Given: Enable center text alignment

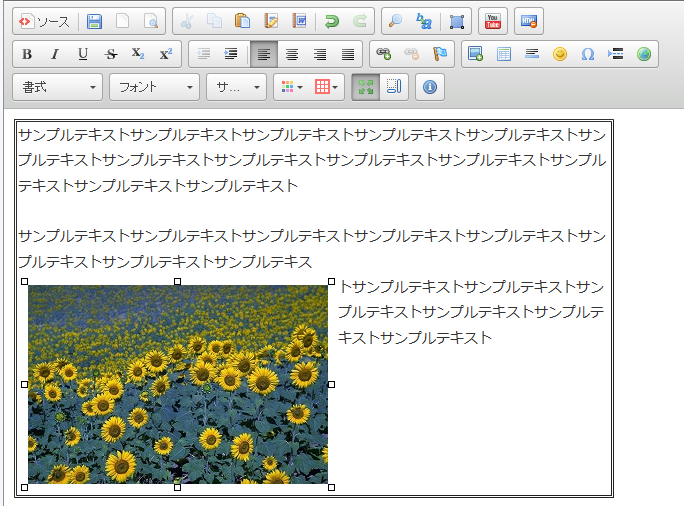Looking at the screenshot, I should [x=292, y=54].
